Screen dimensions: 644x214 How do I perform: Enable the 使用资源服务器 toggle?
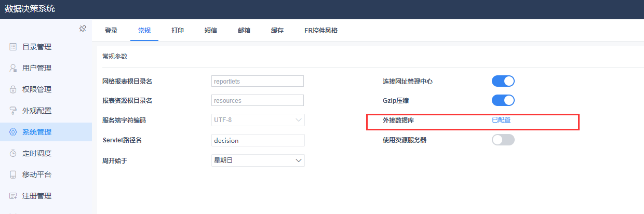pyautogui.click(x=503, y=140)
